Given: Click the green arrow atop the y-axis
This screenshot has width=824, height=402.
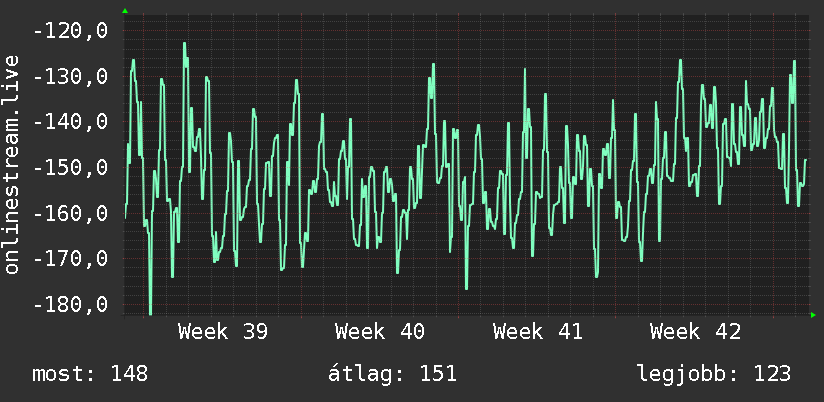Looking at the screenshot, I should pyautogui.click(x=125, y=11).
